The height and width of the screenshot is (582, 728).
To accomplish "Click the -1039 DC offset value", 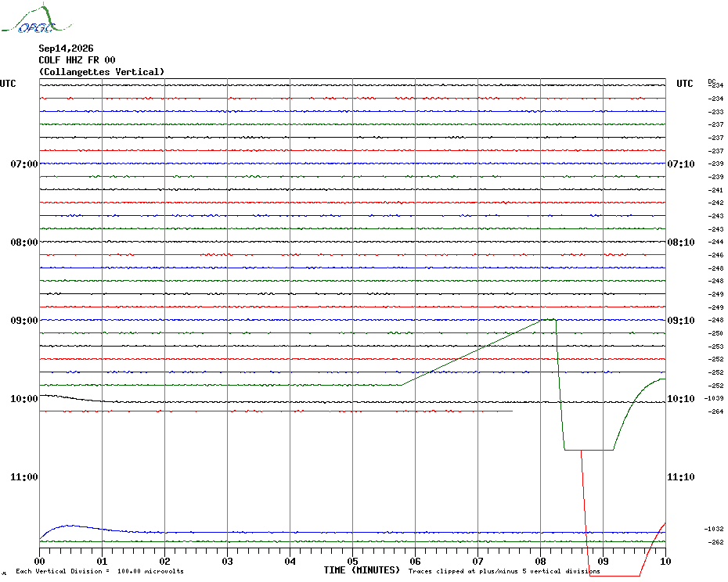I will (714, 398).
